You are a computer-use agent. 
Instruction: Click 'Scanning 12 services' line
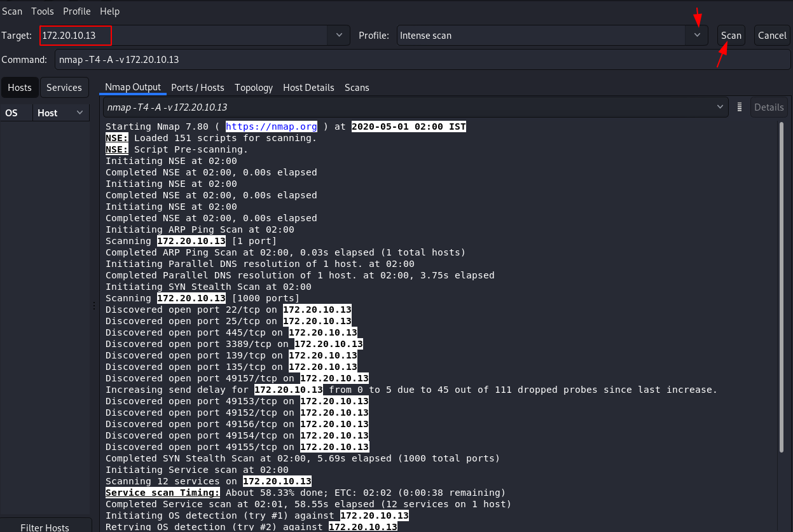(x=209, y=482)
